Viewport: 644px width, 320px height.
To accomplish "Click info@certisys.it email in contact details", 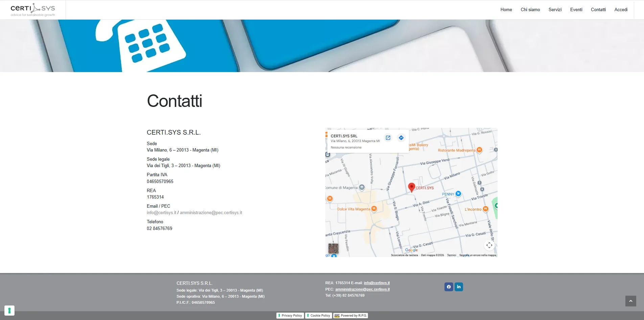I will (x=161, y=213).
